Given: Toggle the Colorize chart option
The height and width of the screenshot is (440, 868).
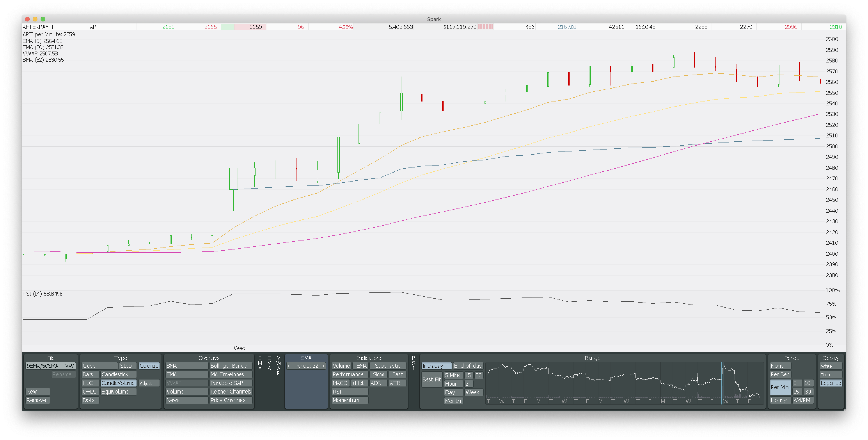Looking at the screenshot, I should (x=149, y=366).
